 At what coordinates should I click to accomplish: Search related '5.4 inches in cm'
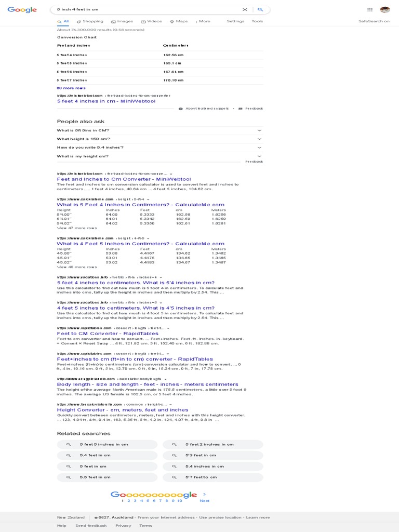tap(212, 467)
